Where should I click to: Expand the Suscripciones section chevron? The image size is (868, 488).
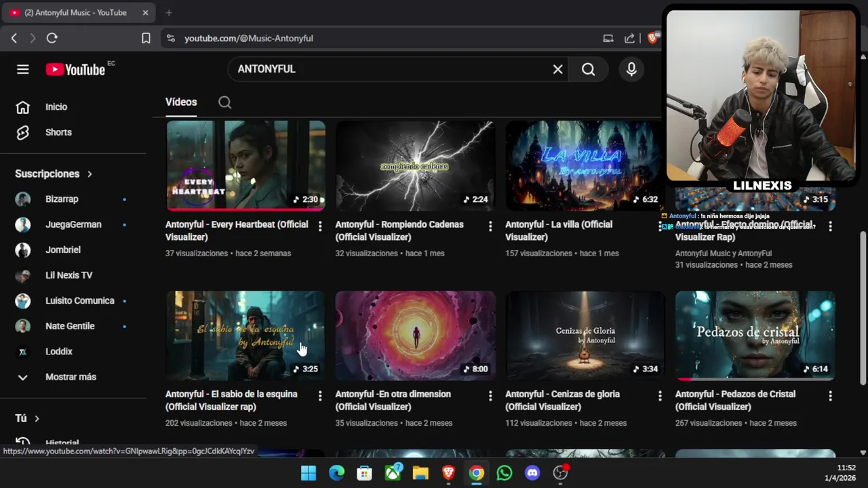[90, 174]
